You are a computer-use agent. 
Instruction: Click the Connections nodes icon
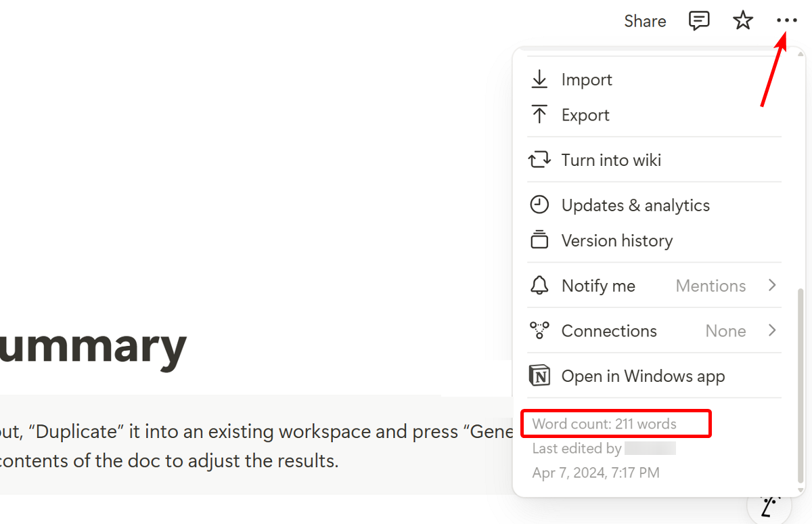coord(539,330)
